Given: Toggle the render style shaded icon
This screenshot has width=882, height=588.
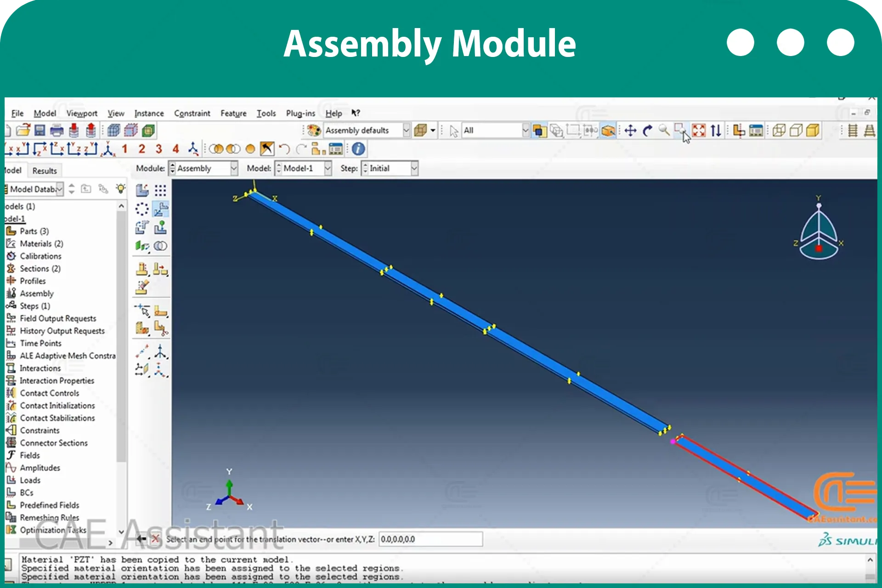Looking at the screenshot, I should 813,131.
